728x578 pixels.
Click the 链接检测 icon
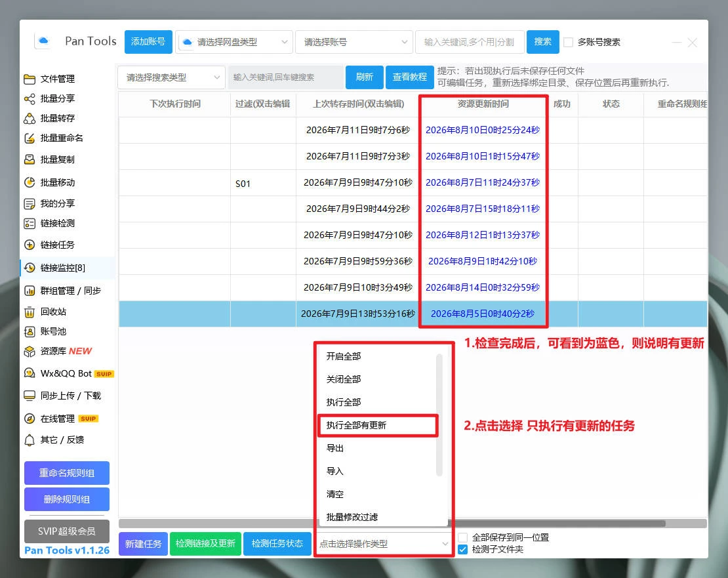point(30,224)
